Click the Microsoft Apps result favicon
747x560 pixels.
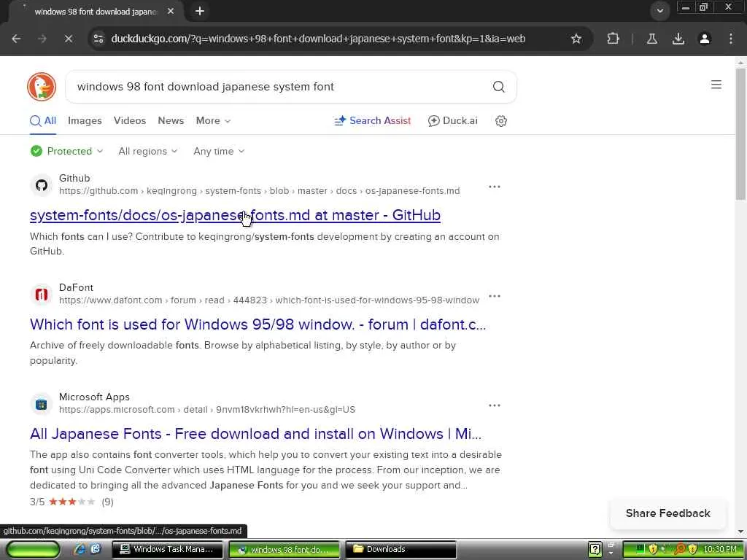click(x=42, y=404)
